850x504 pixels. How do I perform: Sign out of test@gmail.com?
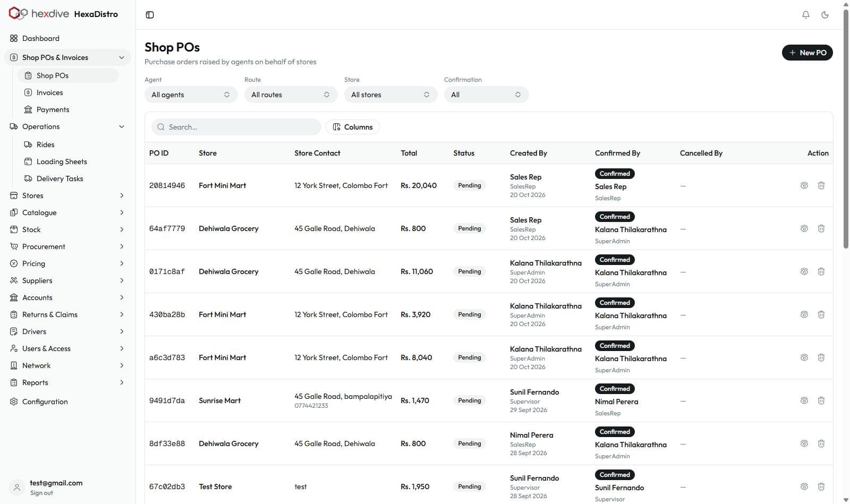[x=41, y=493]
